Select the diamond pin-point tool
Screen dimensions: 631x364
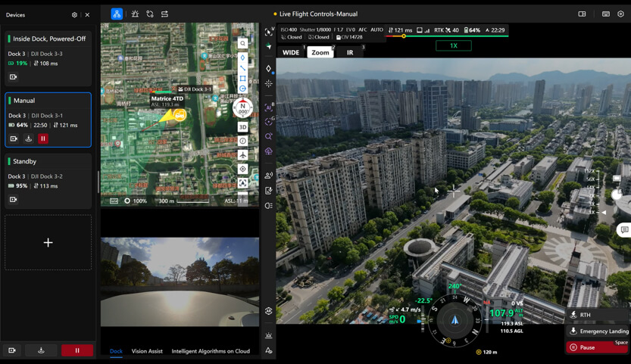click(x=269, y=69)
